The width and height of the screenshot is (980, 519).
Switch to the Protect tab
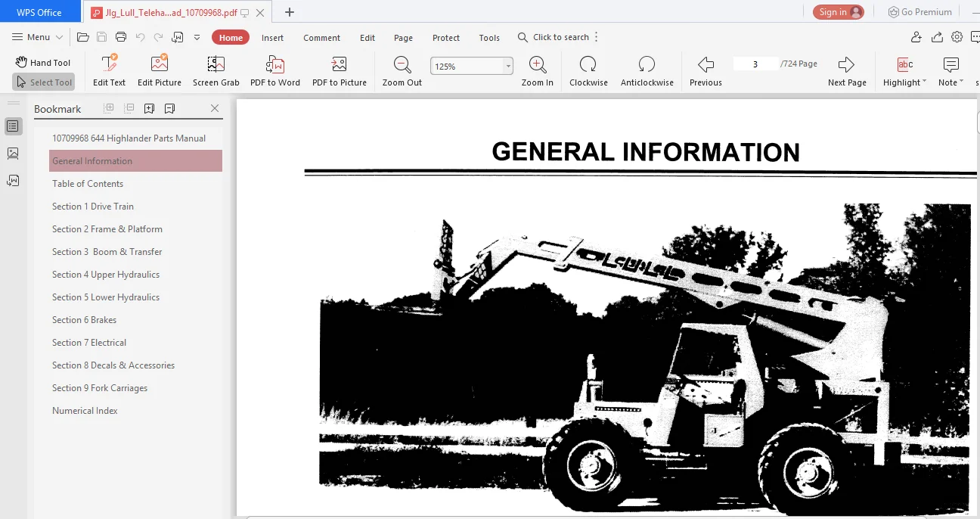pos(446,38)
